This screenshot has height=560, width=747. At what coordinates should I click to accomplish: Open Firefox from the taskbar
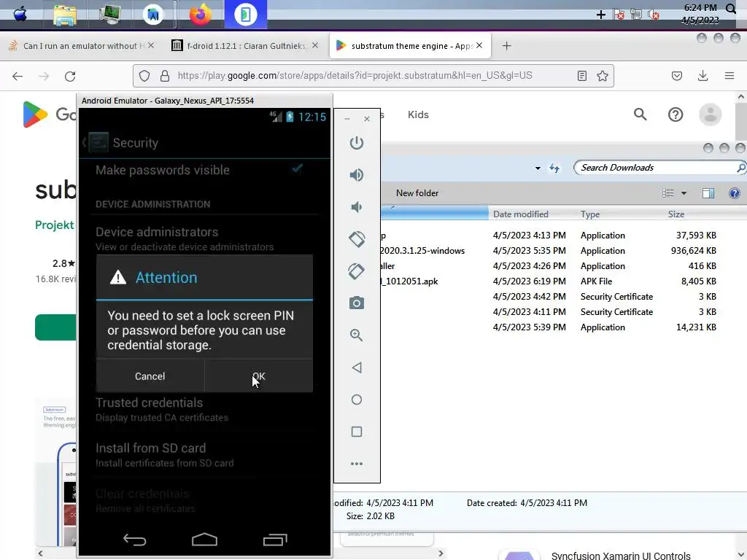point(200,15)
